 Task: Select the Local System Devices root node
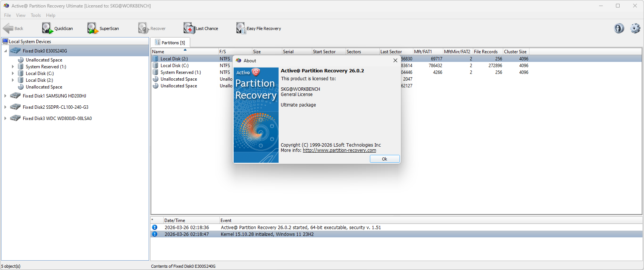tap(30, 42)
